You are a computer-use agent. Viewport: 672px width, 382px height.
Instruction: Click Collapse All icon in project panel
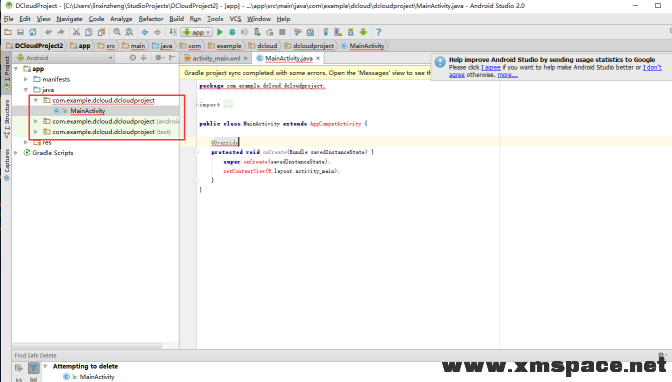tap(144, 57)
